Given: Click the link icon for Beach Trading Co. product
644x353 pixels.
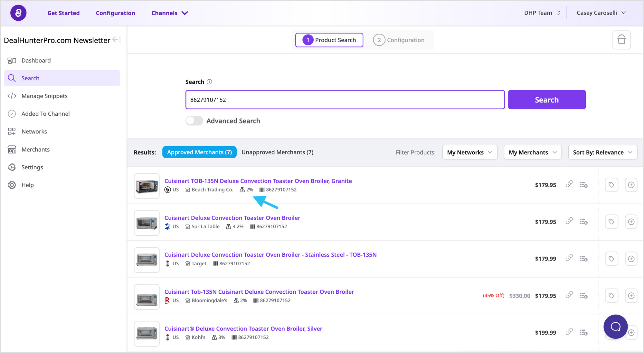Looking at the screenshot, I should [x=569, y=184].
